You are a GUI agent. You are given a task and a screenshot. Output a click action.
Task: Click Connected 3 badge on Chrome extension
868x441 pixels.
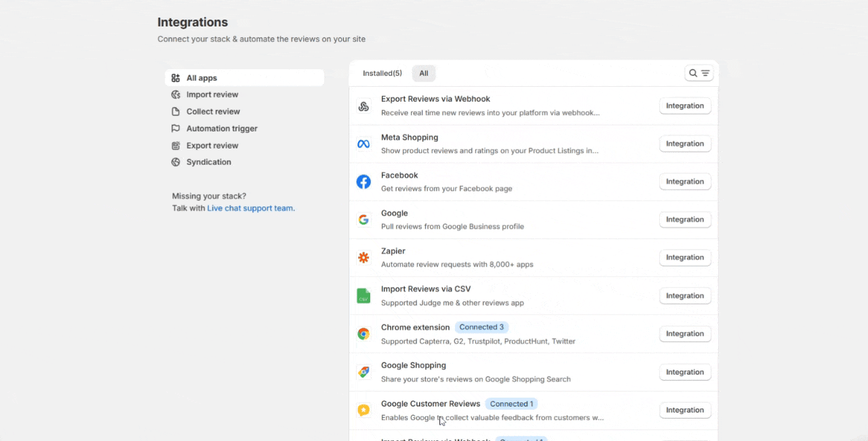click(x=481, y=327)
